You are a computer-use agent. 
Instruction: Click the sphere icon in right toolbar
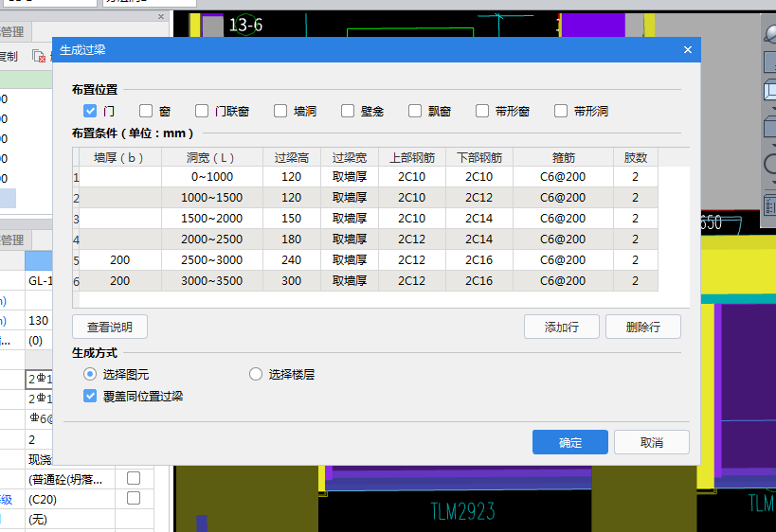770,34
